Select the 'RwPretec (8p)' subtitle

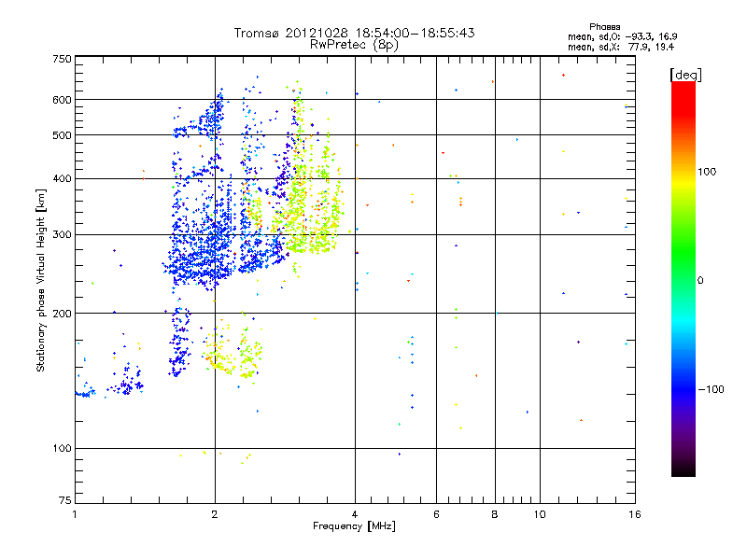pos(354,45)
